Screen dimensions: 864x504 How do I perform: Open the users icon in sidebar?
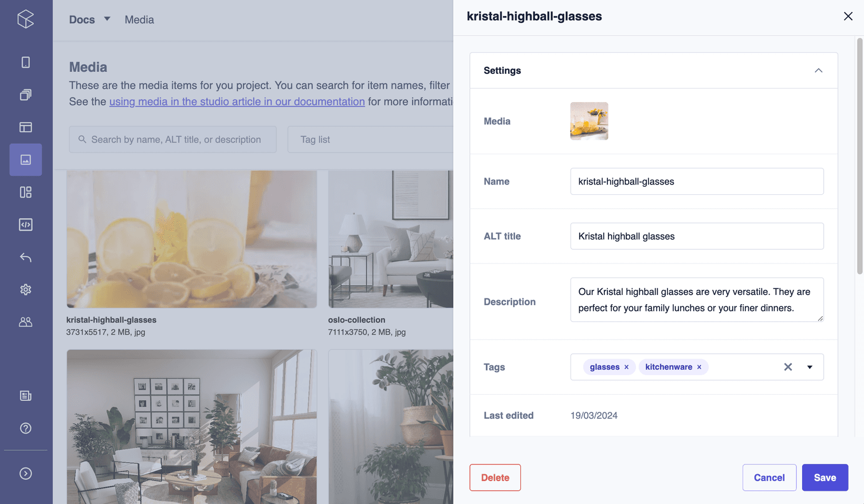[26, 322]
